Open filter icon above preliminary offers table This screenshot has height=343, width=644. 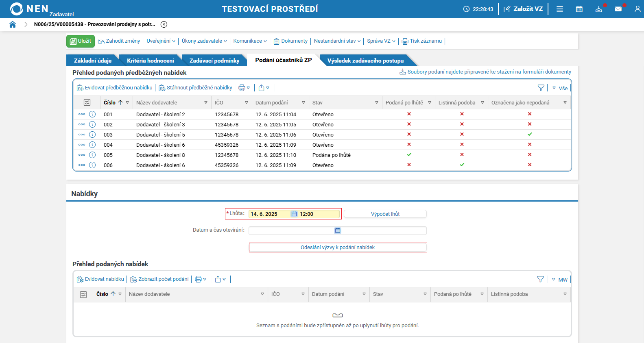pyautogui.click(x=541, y=88)
